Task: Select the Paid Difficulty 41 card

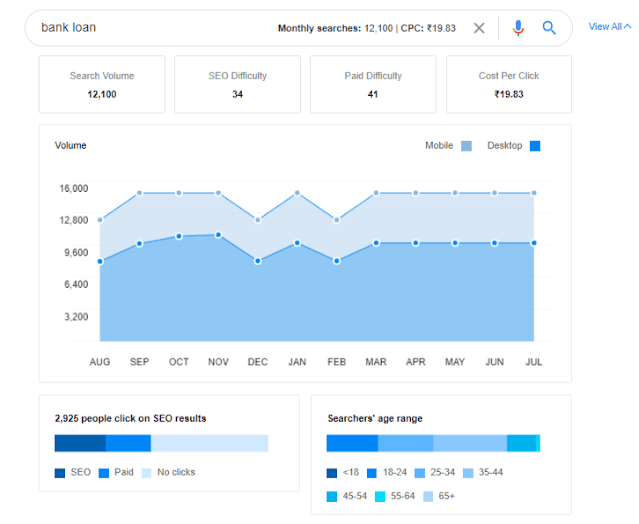Action: pos(373,84)
